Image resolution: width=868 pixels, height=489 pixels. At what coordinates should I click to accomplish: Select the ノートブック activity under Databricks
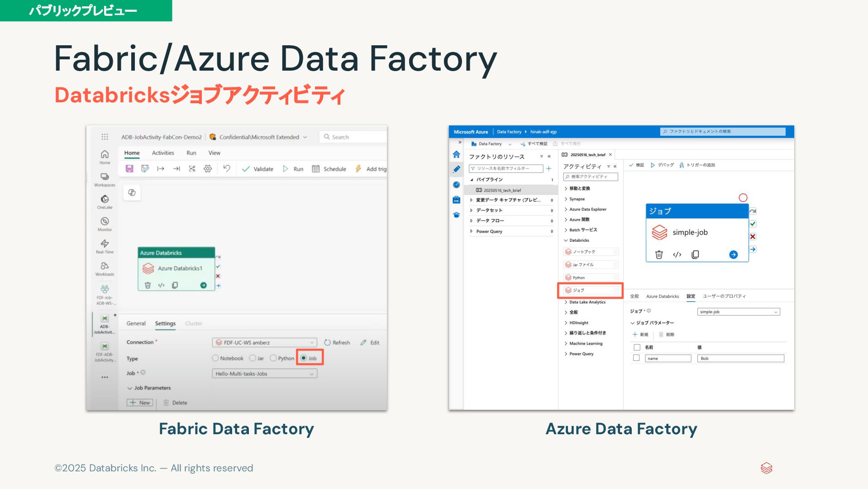point(591,252)
